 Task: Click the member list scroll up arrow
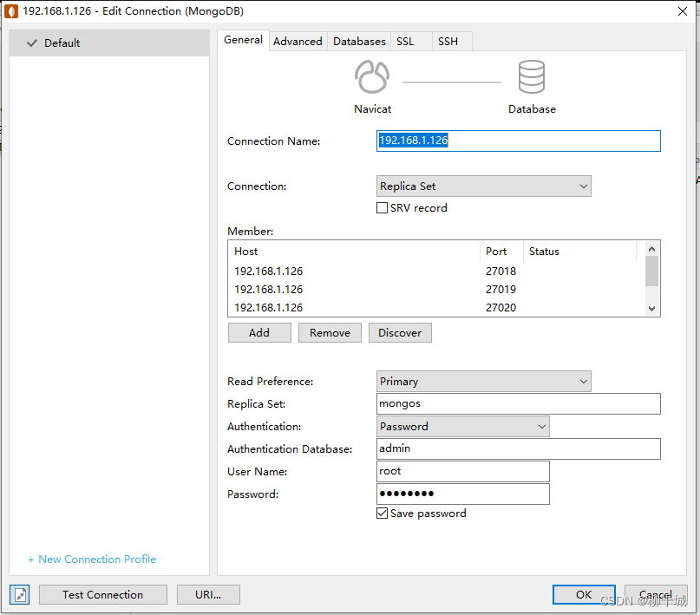coord(651,249)
